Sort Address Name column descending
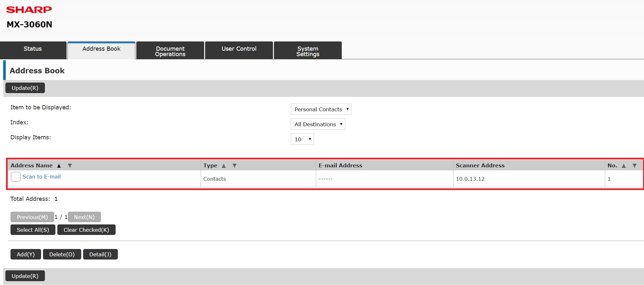Viewport: 644px width, 285px height. tap(70, 166)
